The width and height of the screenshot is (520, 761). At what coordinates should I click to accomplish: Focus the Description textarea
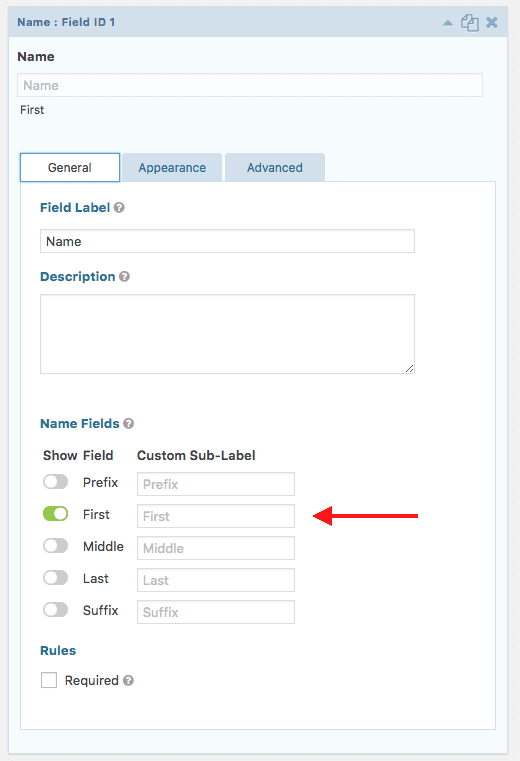pos(227,334)
